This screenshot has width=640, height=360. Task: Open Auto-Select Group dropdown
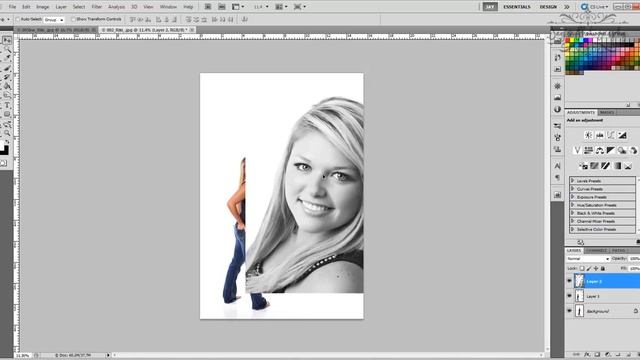tap(54, 20)
